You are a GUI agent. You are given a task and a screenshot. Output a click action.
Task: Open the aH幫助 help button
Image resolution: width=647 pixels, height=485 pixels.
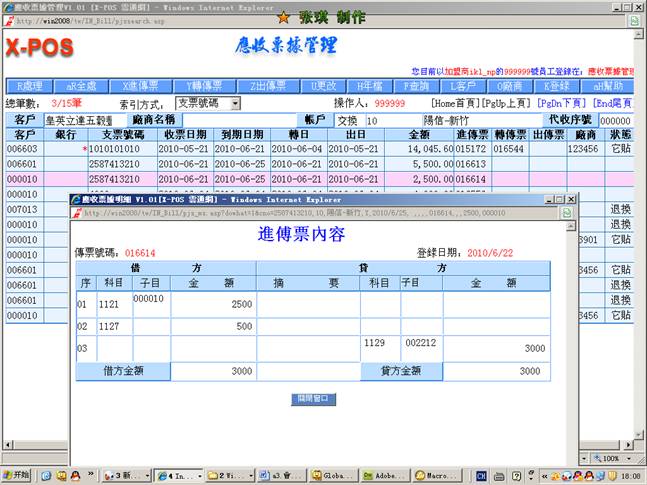point(606,86)
